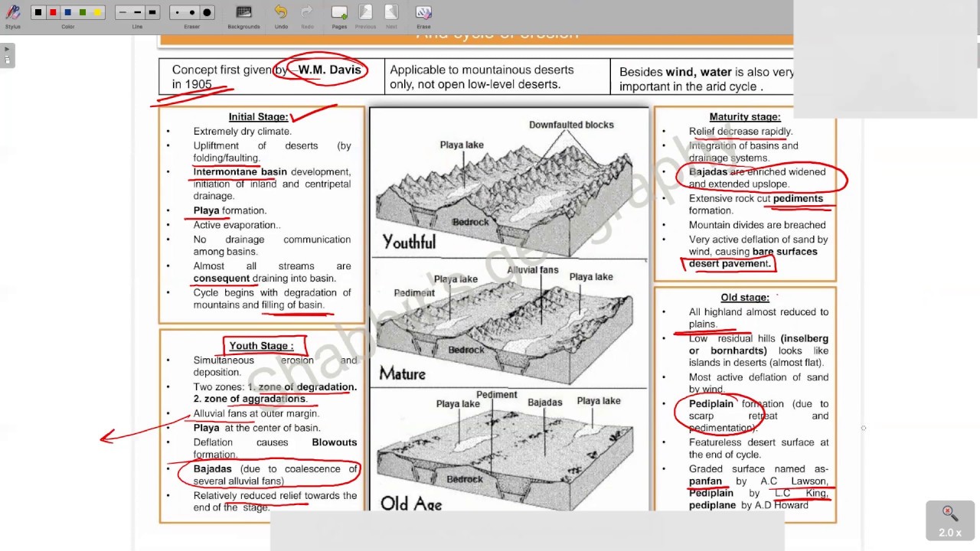Click the 2.0x zoom magnifier button

tap(950, 520)
